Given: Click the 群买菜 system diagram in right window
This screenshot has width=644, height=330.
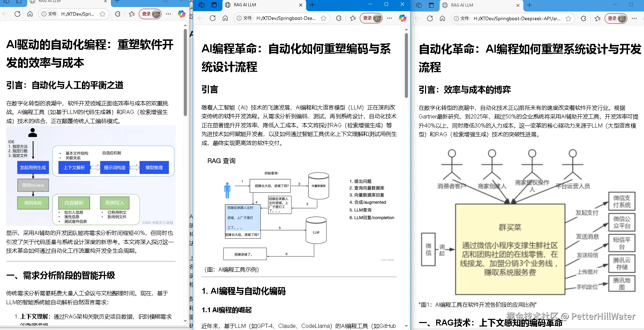Looking at the screenshot, I should tap(528, 222).
